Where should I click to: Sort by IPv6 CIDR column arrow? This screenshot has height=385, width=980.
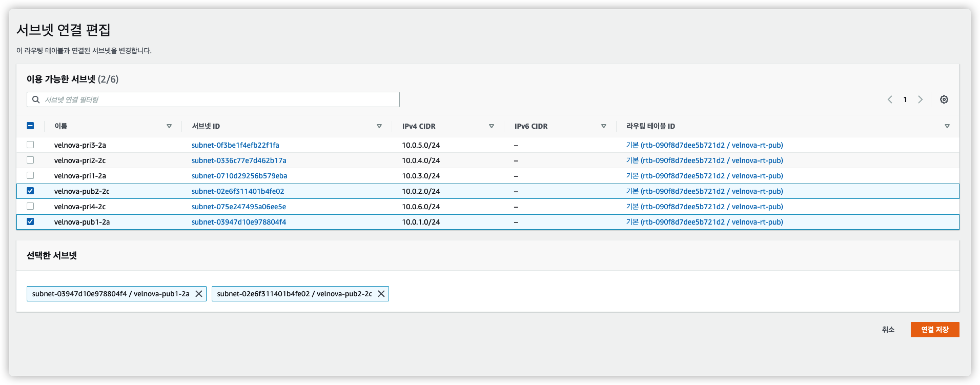pos(603,126)
